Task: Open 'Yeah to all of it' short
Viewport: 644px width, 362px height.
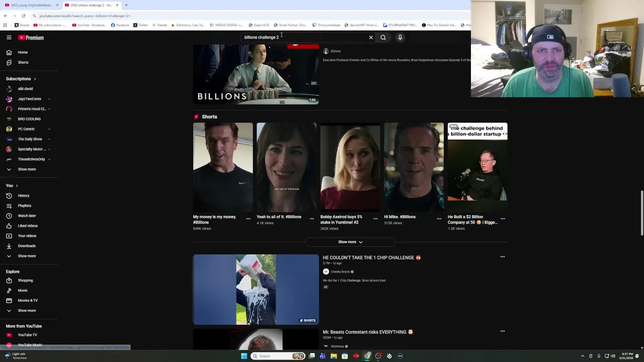Action: (286, 168)
